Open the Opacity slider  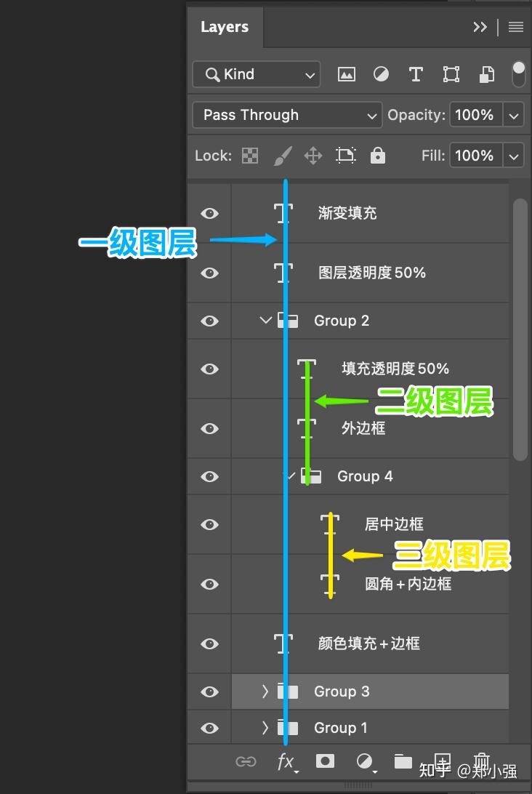[514, 115]
